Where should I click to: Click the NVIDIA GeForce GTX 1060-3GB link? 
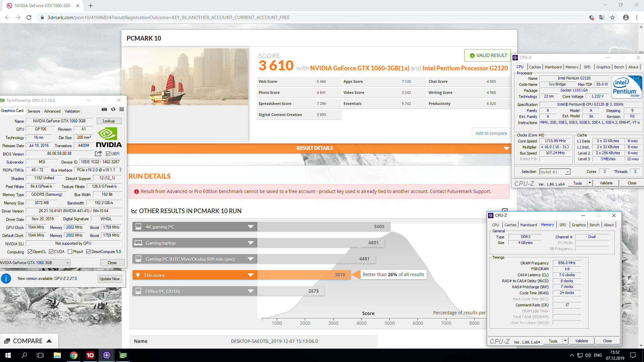tap(360, 68)
